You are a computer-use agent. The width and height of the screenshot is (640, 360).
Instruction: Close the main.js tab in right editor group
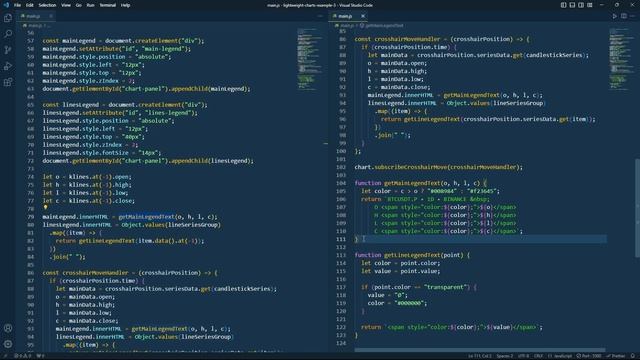[x=363, y=16]
